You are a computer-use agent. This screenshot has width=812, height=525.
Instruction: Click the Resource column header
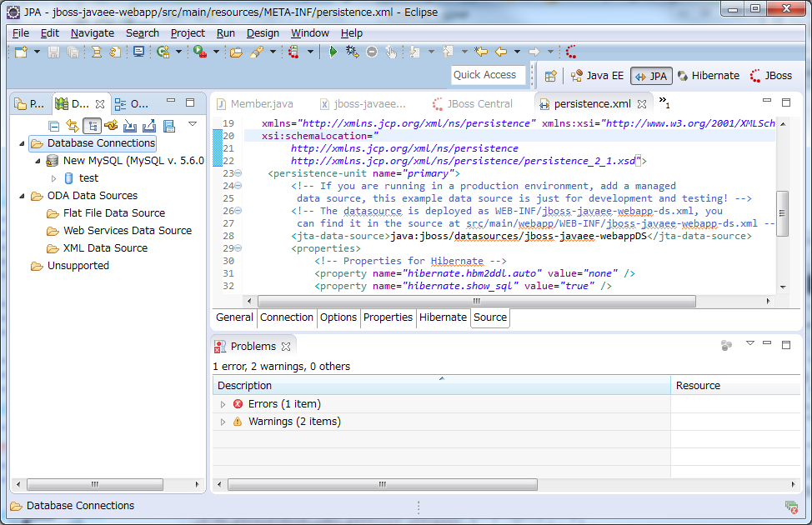click(x=735, y=386)
